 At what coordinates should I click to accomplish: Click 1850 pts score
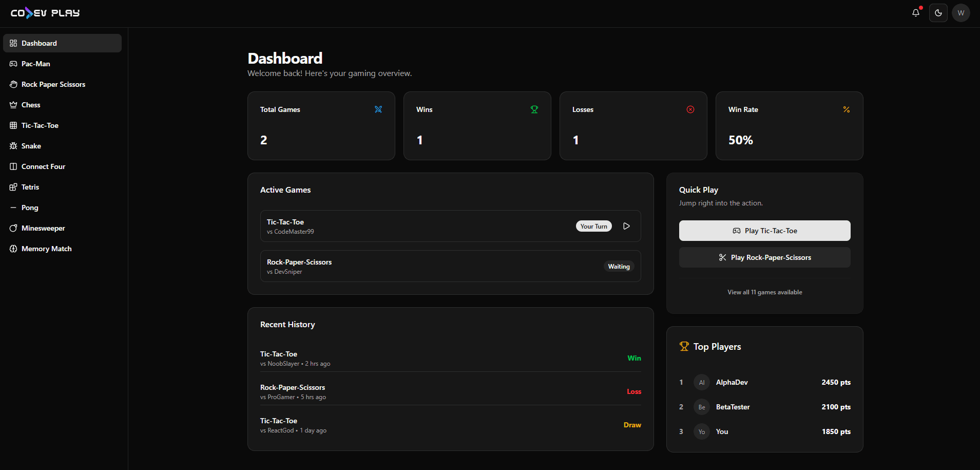coord(836,431)
